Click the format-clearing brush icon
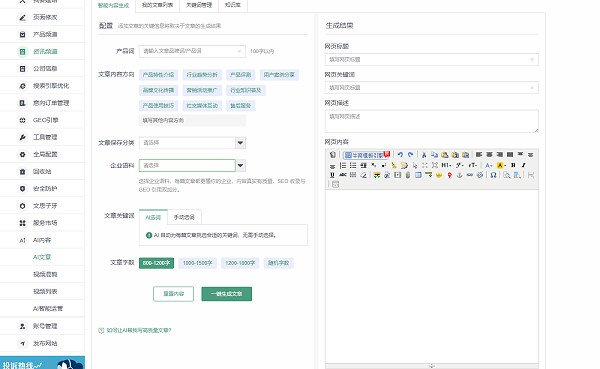This screenshot has width=600, height=369. (394, 165)
